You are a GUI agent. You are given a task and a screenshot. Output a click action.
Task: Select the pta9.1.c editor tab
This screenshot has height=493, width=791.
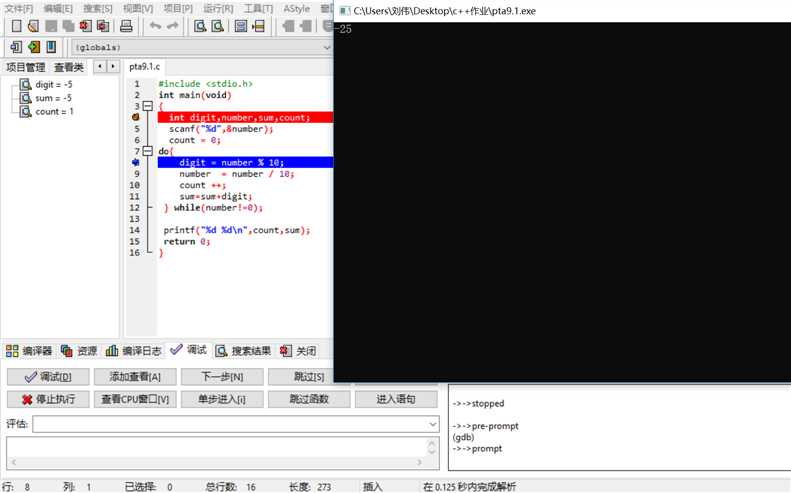coord(144,67)
